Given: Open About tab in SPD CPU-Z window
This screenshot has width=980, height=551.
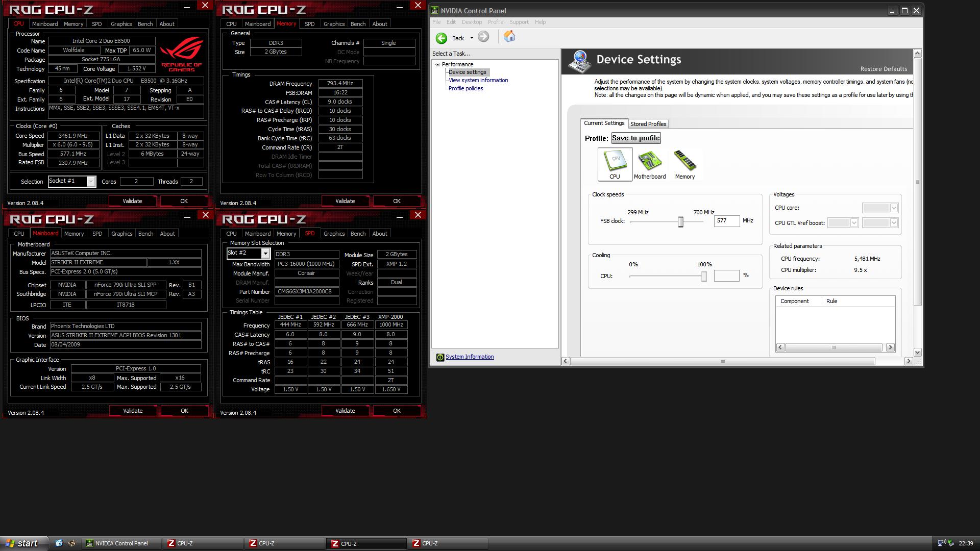Looking at the screenshot, I should (x=380, y=234).
